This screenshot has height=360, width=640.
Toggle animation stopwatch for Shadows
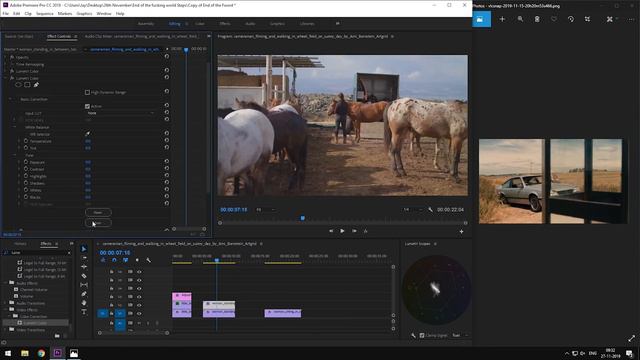[26, 183]
